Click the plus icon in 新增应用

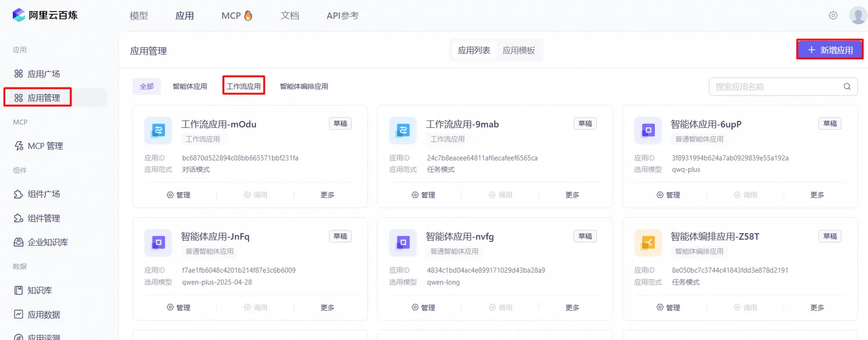coord(811,50)
